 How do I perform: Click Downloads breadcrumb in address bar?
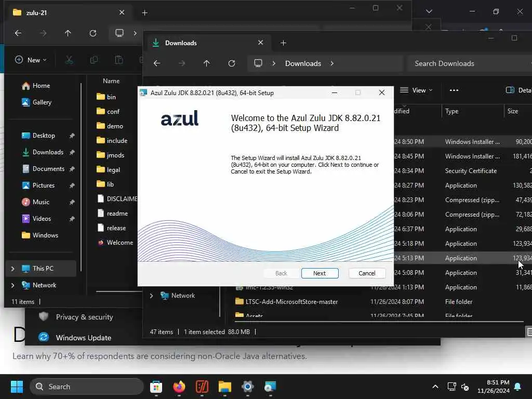(303, 63)
